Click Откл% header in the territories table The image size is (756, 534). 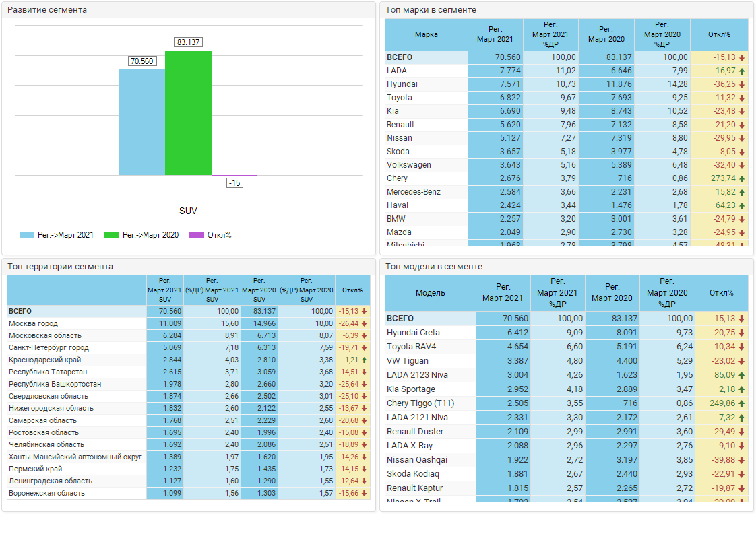tap(352, 290)
